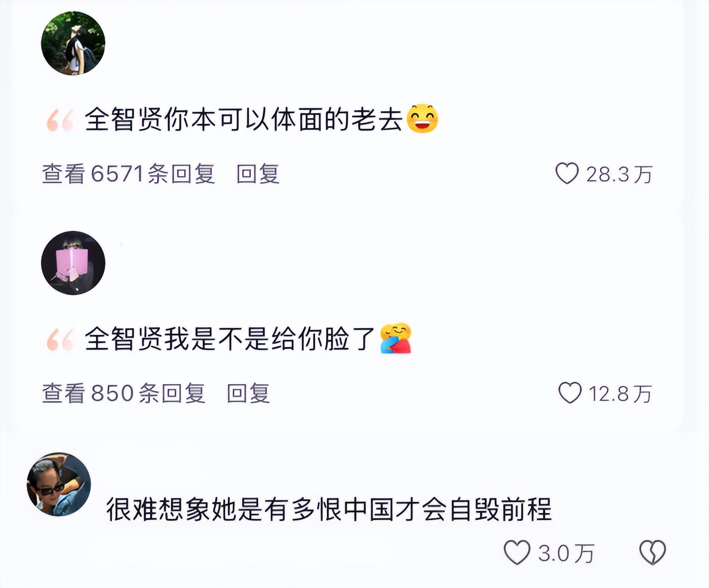Screen dimensions: 709x588
Task: Open avatar of person with backpack
Action: [73, 43]
